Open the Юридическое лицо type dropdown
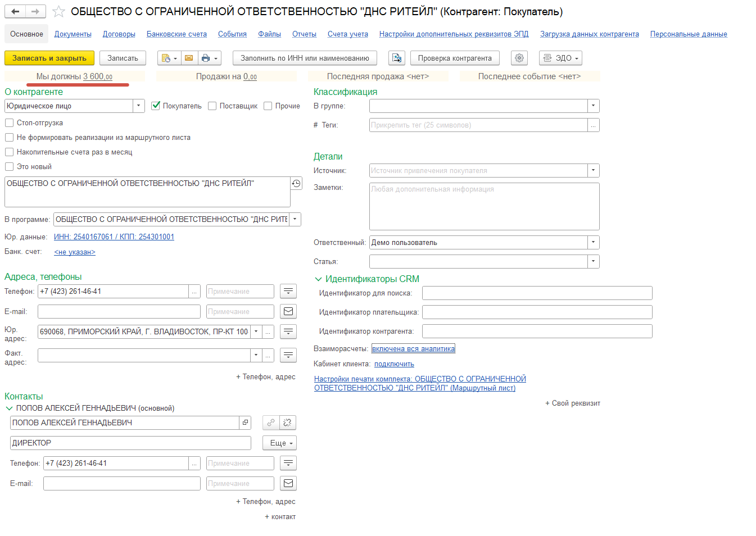This screenshot has height=536, width=756. (139, 106)
